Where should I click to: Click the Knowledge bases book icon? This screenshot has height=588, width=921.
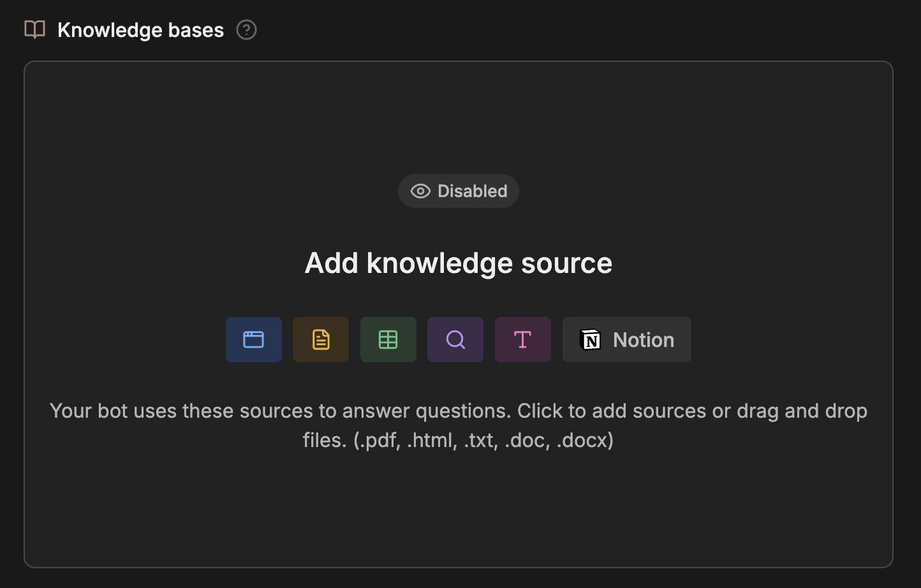tap(34, 29)
